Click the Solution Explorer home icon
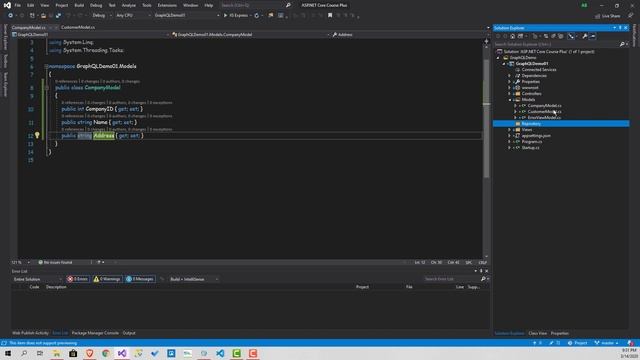Image resolution: width=640 pixels, height=360 pixels. (x=512, y=36)
